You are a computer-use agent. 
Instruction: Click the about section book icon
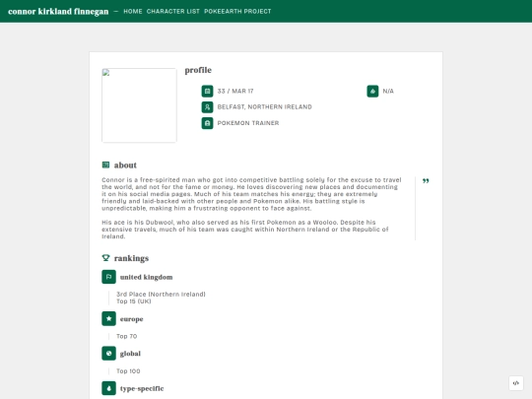(105, 165)
